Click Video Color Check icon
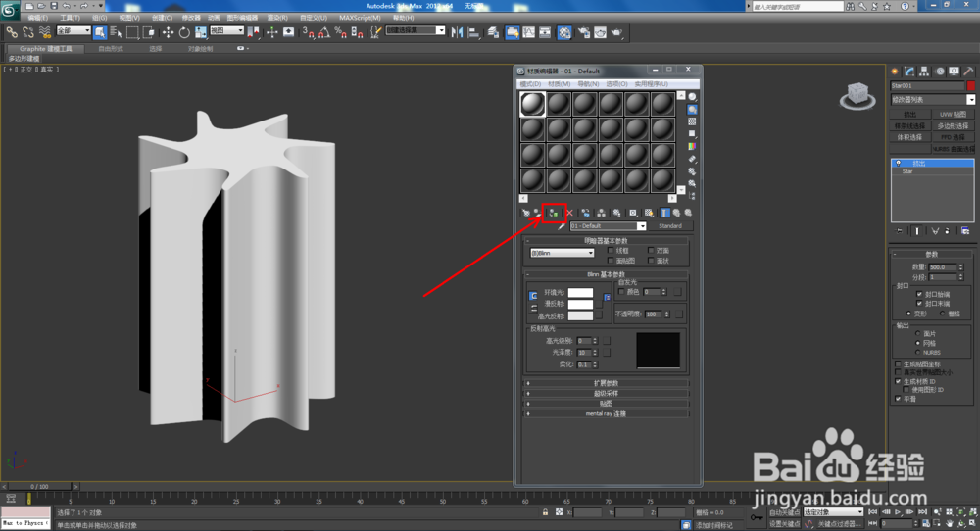 693,146
